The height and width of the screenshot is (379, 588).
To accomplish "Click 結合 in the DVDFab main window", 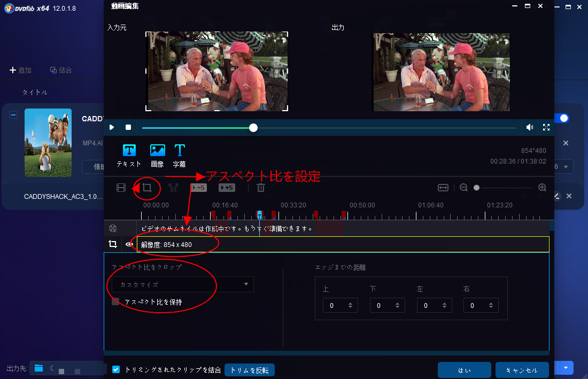I will (x=61, y=70).
